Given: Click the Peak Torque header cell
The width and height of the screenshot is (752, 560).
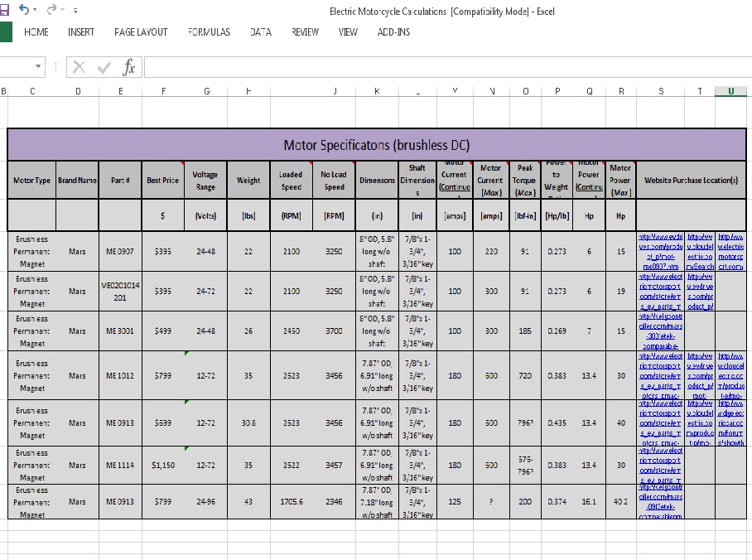Looking at the screenshot, I should 525,181.
